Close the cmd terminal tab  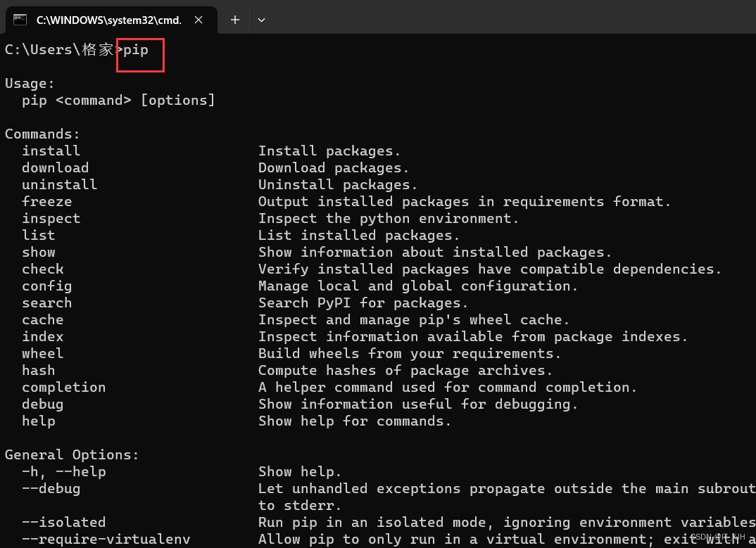[199, 20]
